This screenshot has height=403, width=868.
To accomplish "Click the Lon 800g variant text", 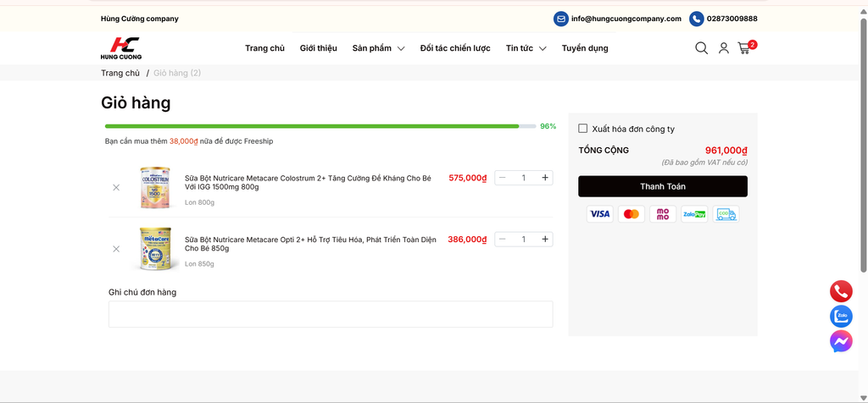I will (199, 202).
